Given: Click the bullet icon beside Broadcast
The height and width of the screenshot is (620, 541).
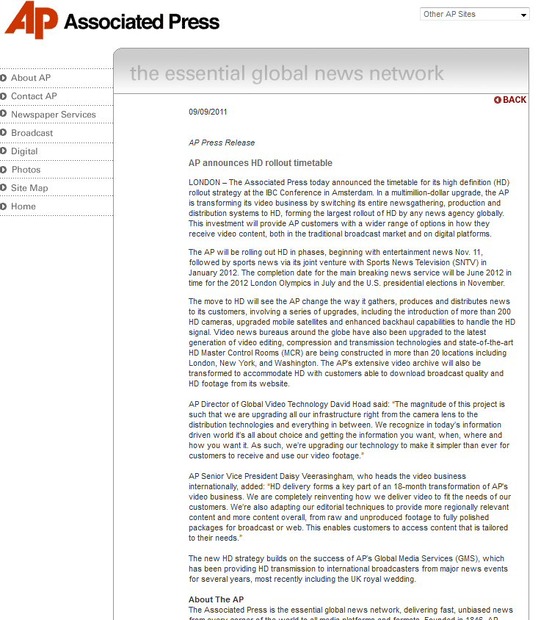Looking at the screenshot, I should coord(3,132).
